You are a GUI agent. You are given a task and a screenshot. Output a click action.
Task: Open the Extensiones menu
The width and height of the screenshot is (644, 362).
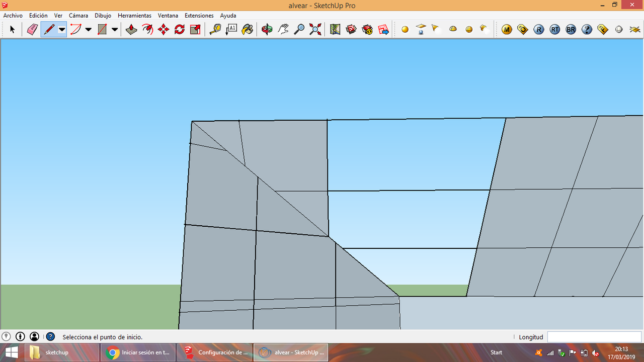[x=199, y=16]
